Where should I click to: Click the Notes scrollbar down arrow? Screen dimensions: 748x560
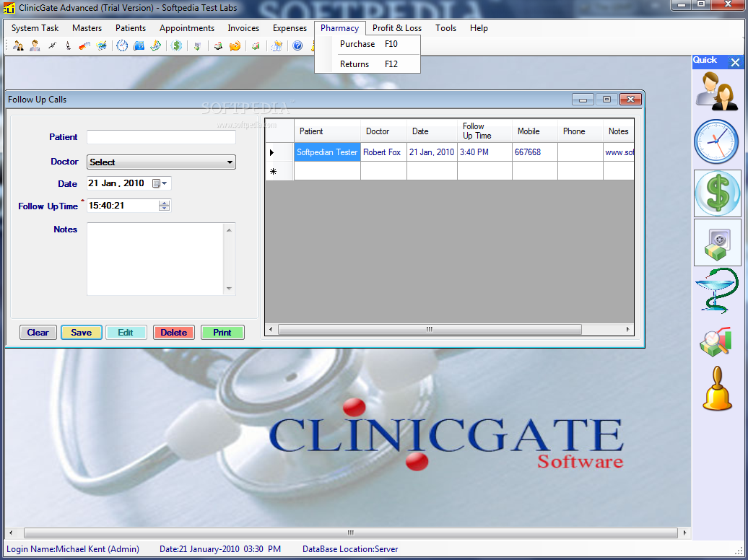(229, 289)
